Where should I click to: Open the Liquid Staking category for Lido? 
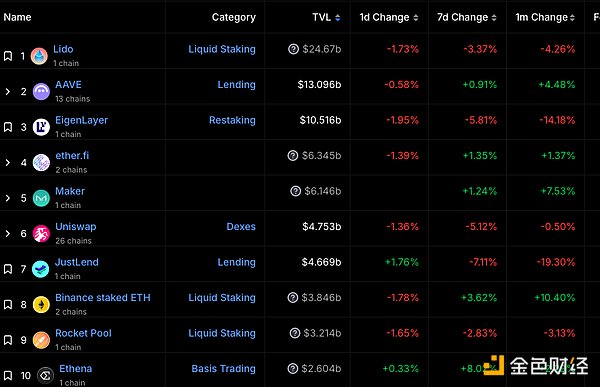pos(222,49)
